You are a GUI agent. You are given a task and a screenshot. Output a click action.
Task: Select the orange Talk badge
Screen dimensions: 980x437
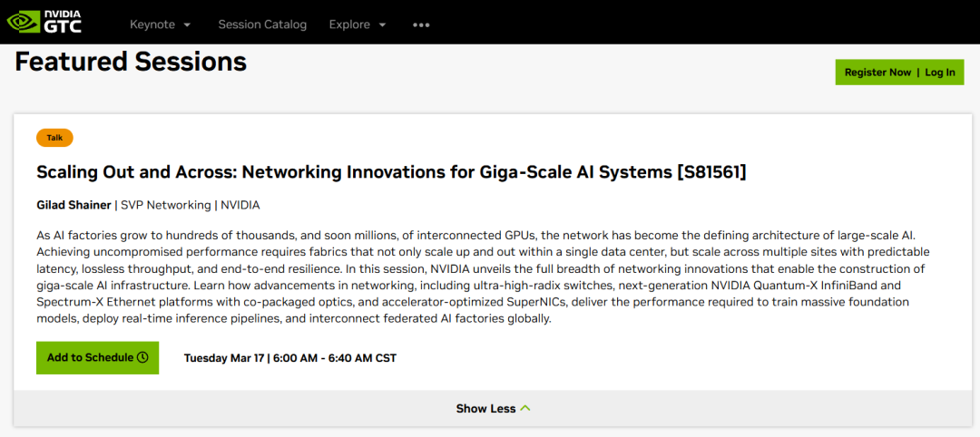54,138
